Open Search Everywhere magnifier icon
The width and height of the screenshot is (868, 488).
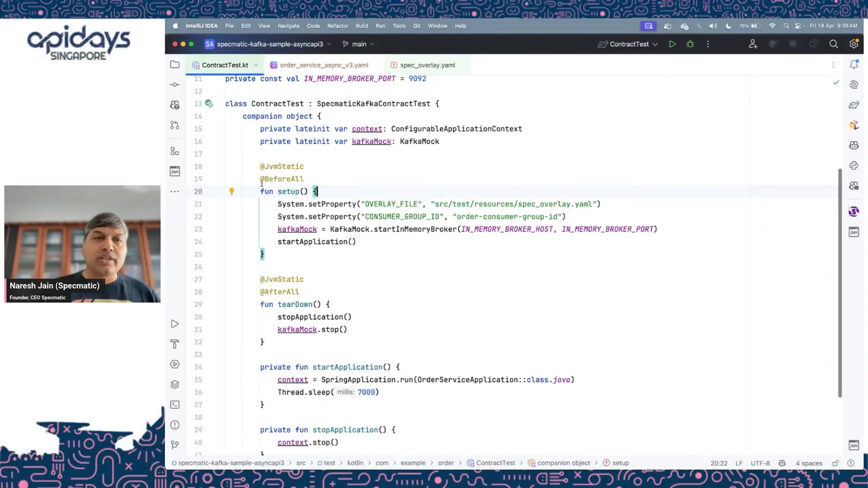pos(834,44)
